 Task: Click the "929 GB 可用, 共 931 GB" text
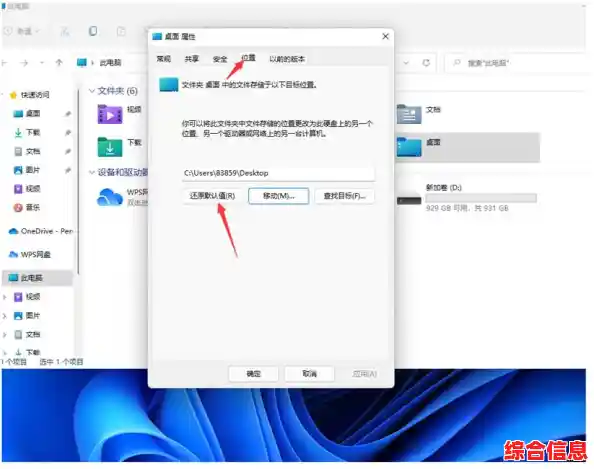click(x=467, y=208)
